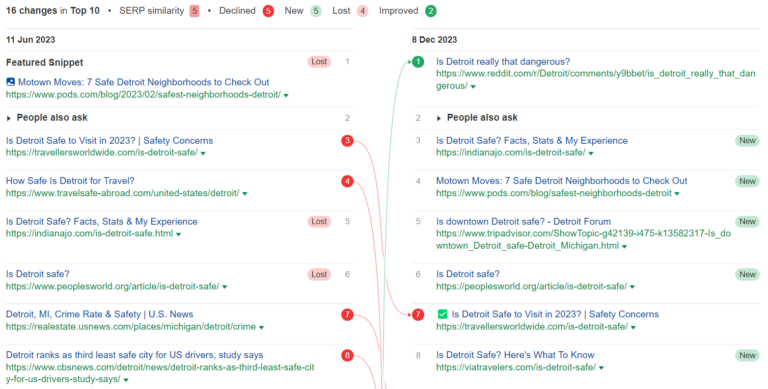Screen dimensions: 768x389
Task: Open 'Detroit, MI, Crime Rate & Safety' link
Action: point(99,314)
